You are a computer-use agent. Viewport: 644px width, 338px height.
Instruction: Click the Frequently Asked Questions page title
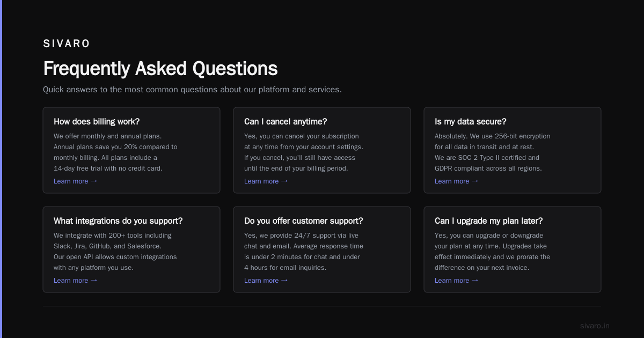(160, 69)
